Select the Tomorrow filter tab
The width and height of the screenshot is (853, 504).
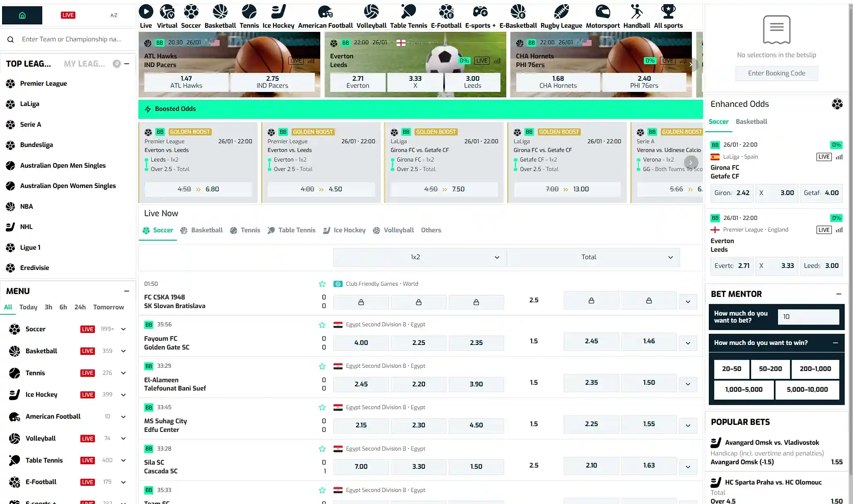(x=108, y=307)
